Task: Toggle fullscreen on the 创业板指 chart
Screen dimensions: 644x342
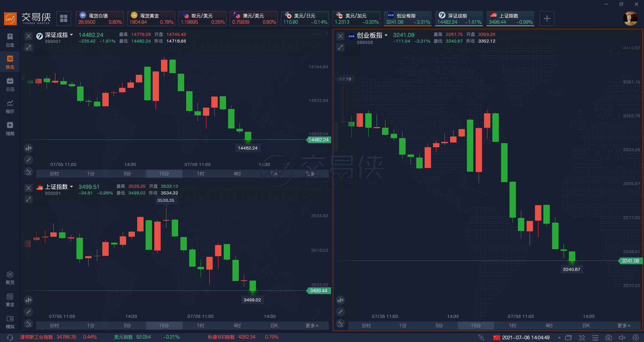Action: point(340,47)
